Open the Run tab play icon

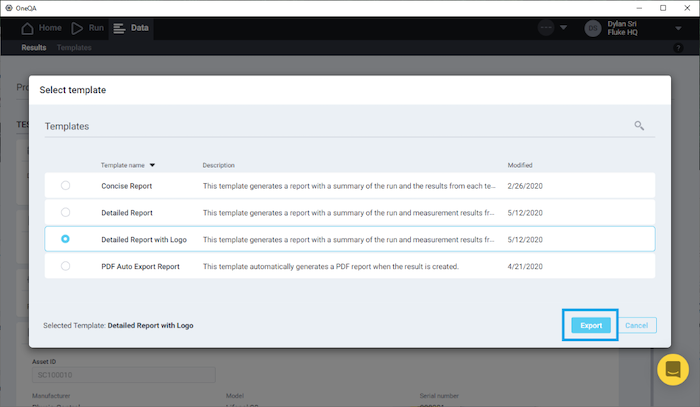click(77, 28)
